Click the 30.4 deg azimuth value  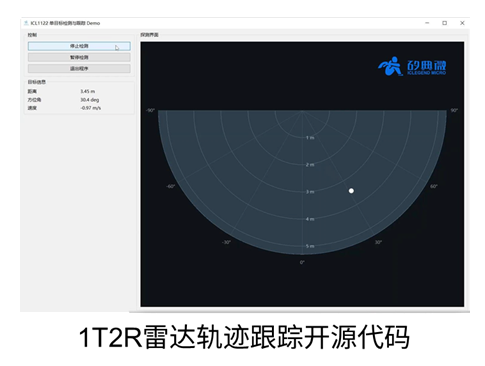point(90,100)
